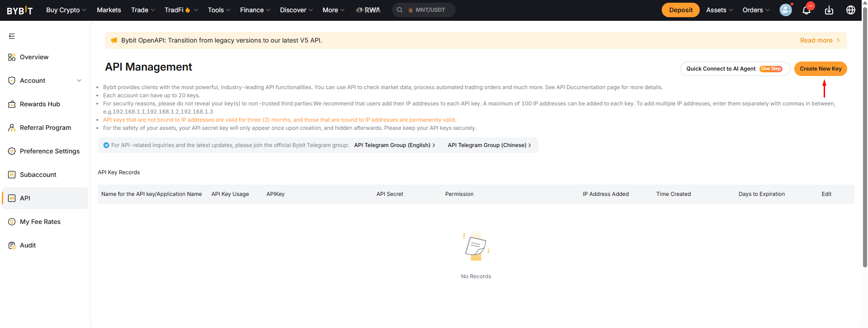Open the user profile avatar
The image size is (868, 328).
point(786,10)
